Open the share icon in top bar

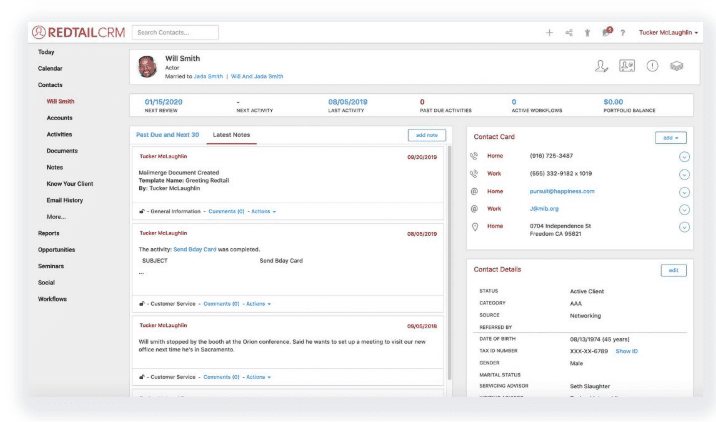tap(568, 32)
